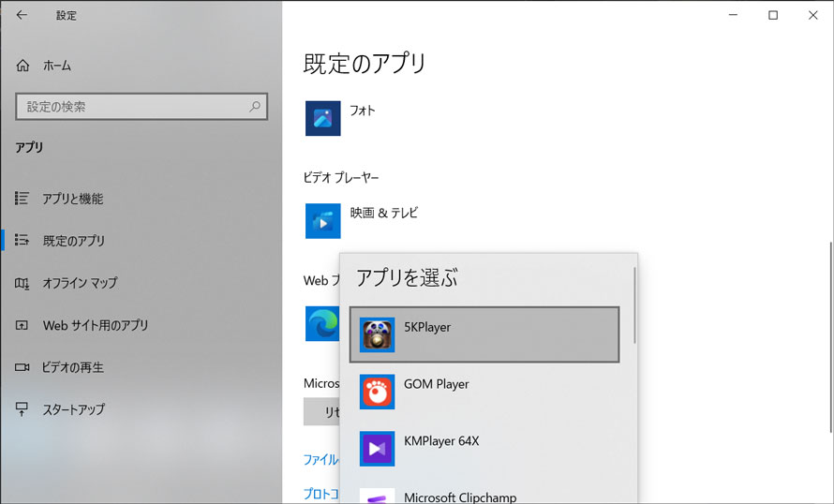Image resolution: width=834 pixels, height=504 pixels.
Task: Go back with the arrow icon
Action: [22, 15]
